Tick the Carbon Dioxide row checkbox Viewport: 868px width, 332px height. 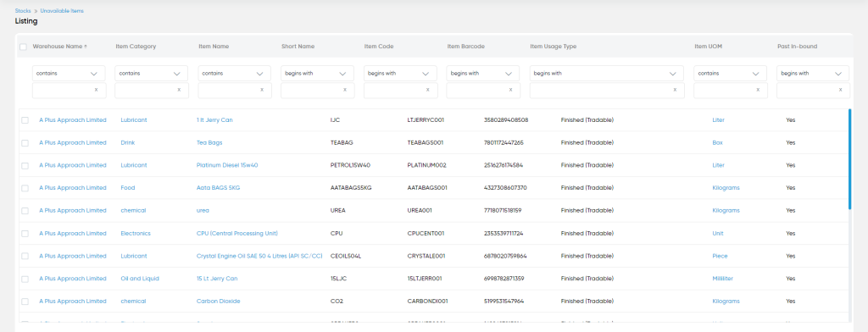pos(25,302)
